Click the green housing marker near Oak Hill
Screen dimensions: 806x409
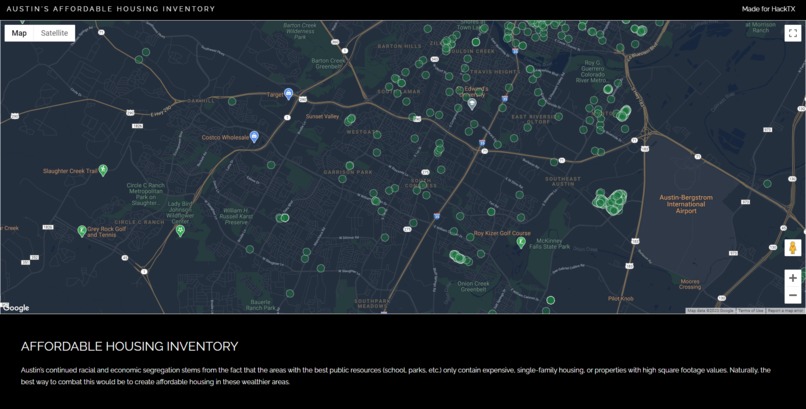click(x=232, y=101)
